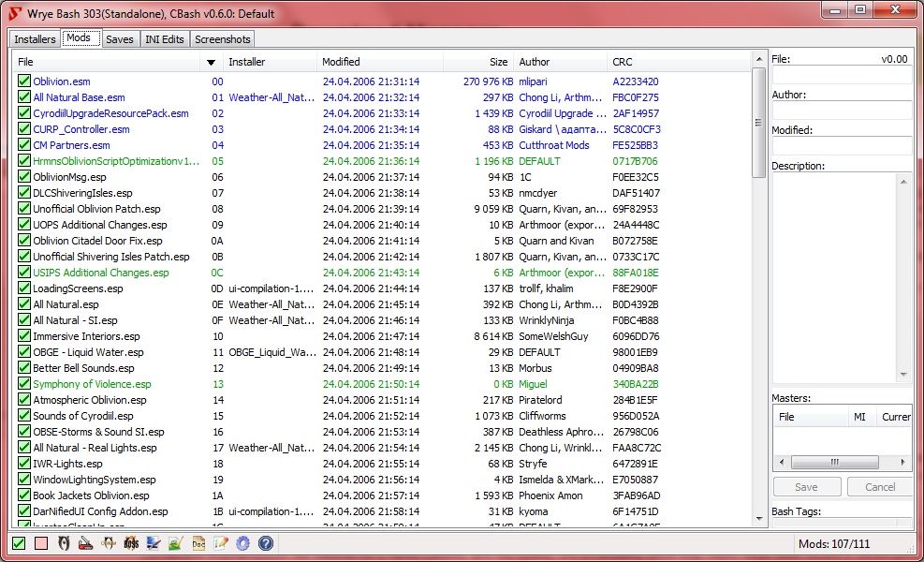Open Help via the question mark icon
The height and width of the screenshot is (562, 924).
click(266, 543)
